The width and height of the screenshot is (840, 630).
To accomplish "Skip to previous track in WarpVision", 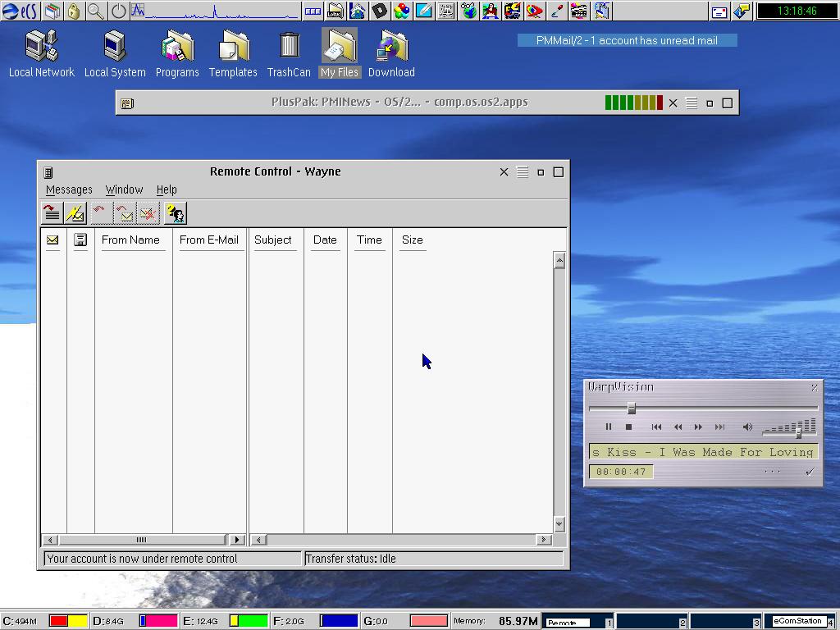I will pyautogui.click(x=656, y=427).
